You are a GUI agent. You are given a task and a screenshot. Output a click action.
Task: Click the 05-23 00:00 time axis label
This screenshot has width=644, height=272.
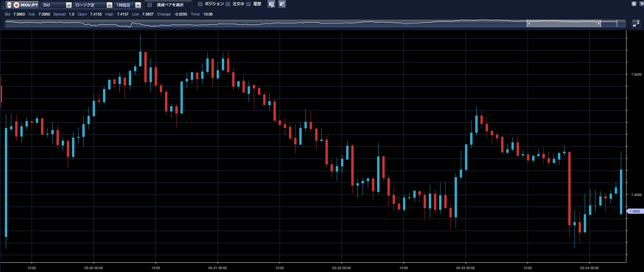[465, 268]
